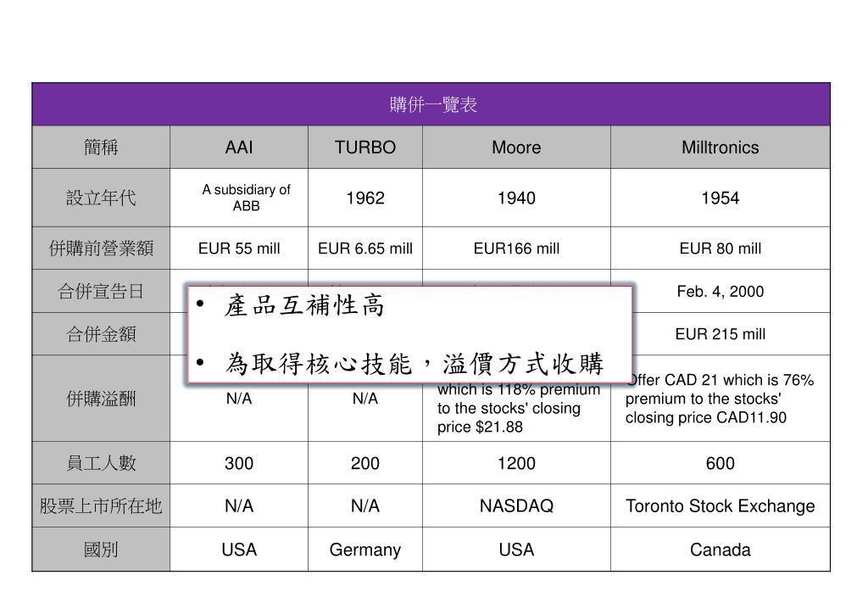868x614 pixels.
Task: Click N/A under AAI in 併購溢酬 row
Action: click(x=239, y=399)
